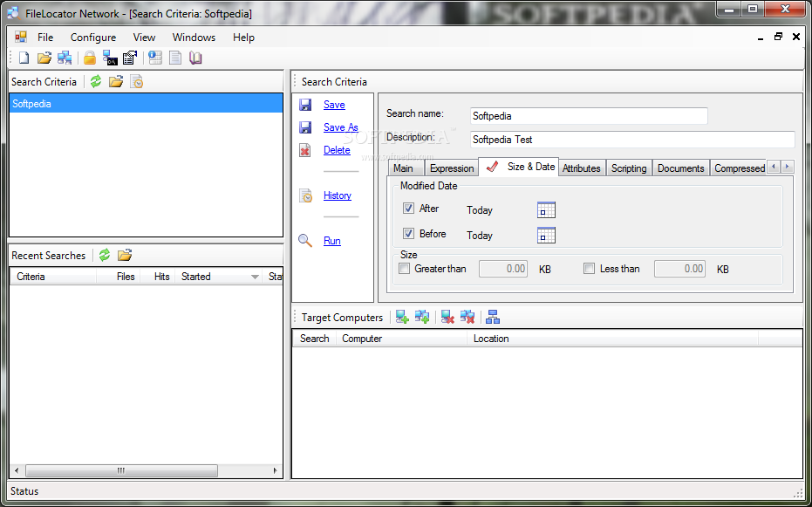
Task: Switch to the Expression tab
Action: point(452,168)
